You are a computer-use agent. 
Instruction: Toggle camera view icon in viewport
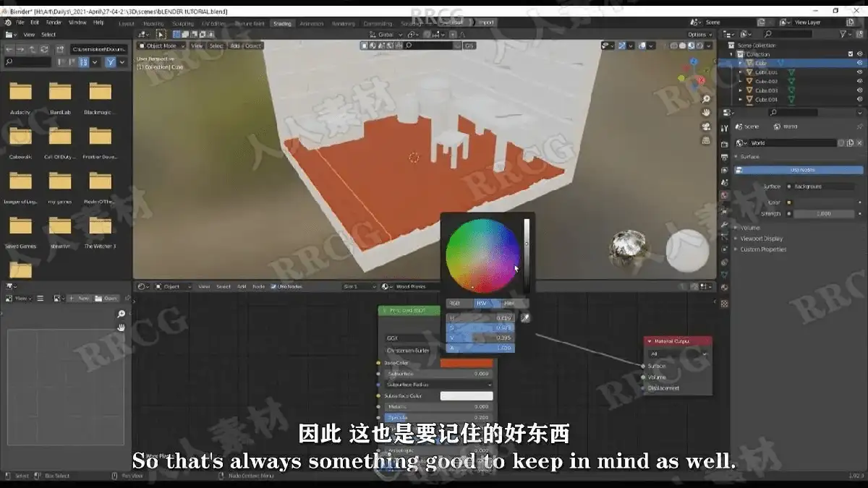(706, 127)
